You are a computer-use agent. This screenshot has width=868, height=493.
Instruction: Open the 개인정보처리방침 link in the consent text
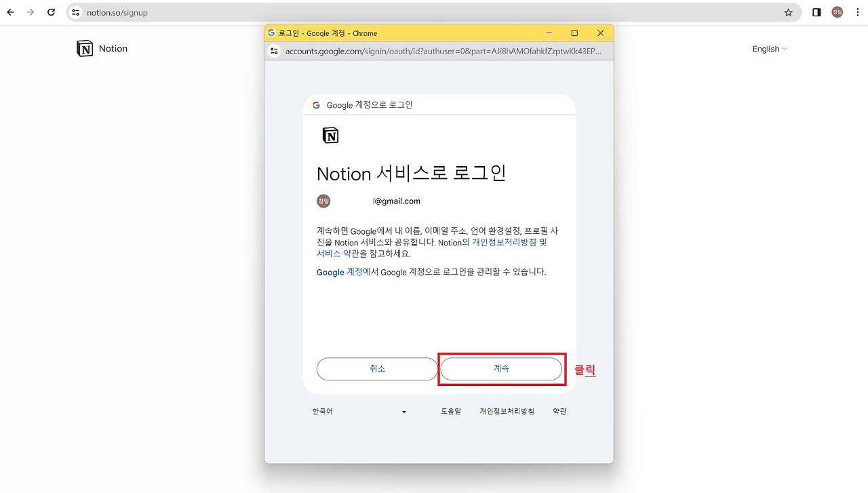pos(504,242)
